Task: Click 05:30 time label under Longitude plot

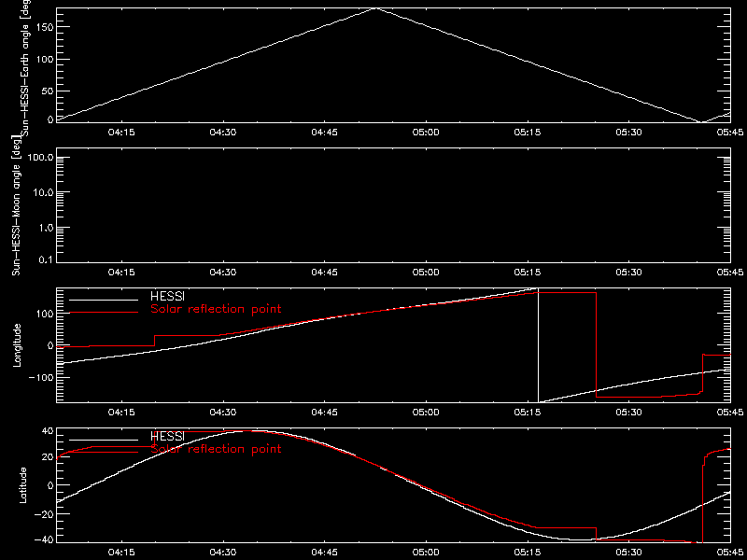Action: 628,412
